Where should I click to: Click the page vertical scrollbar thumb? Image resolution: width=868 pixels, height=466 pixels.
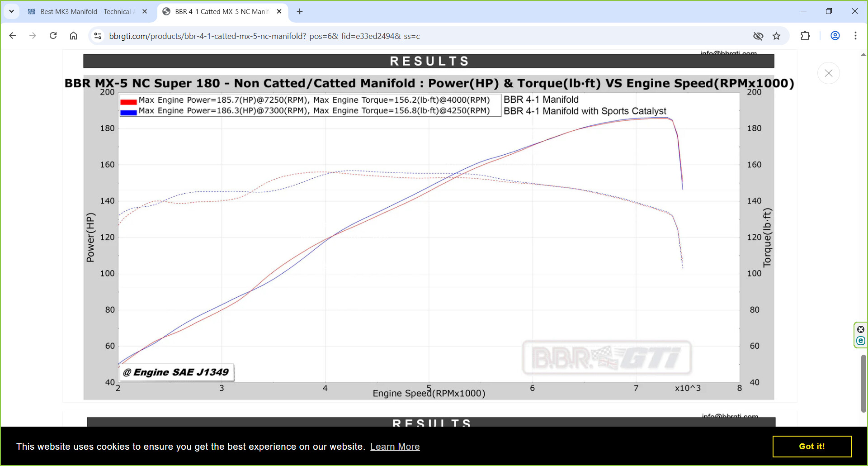coord(863,383)
